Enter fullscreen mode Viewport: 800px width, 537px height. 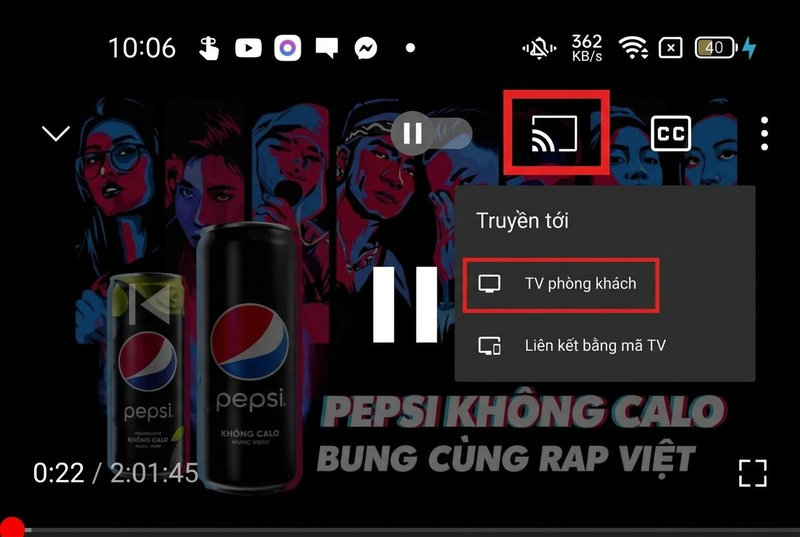click(753, 473)
